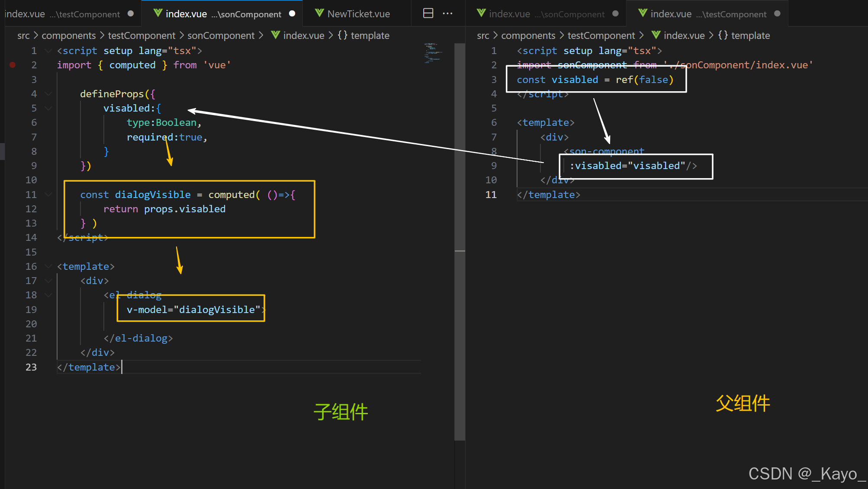Fold the el-dialog element at line 18
Screen dimensions: 868x489
point(48,295)
